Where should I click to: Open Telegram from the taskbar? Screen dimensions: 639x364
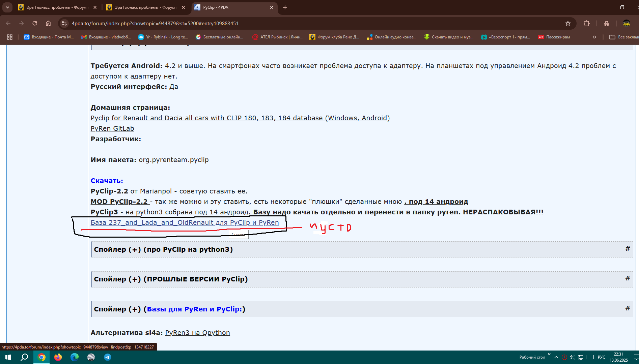(x=108, y=357)
